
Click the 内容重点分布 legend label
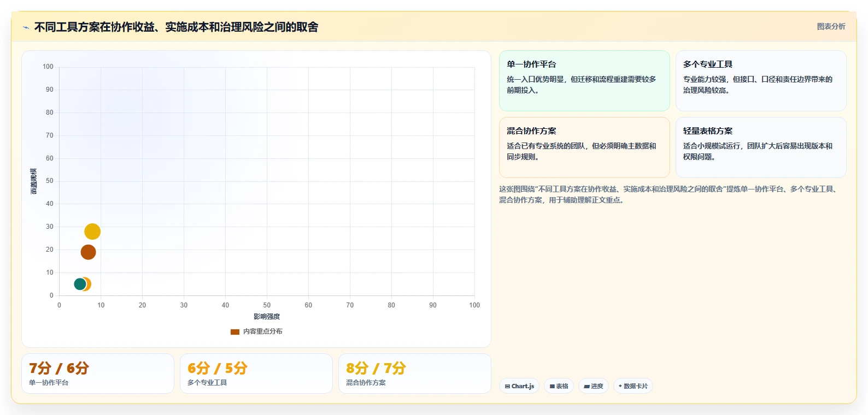point(263,331)
